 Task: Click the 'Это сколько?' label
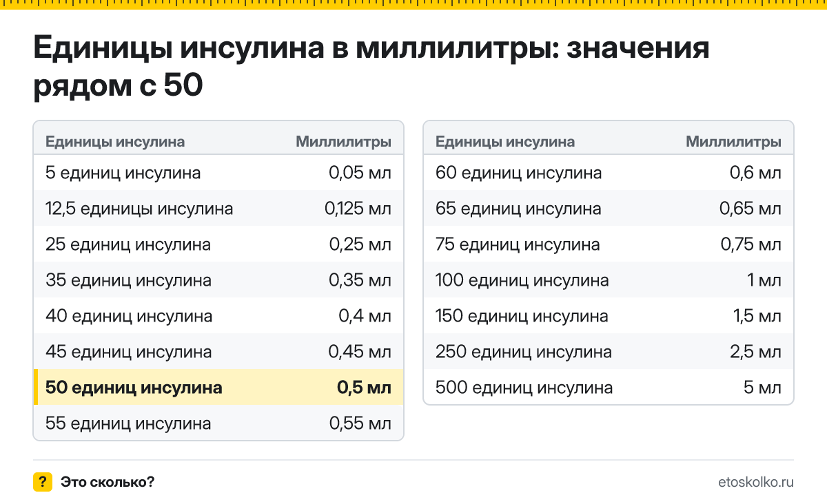(108, 482)
